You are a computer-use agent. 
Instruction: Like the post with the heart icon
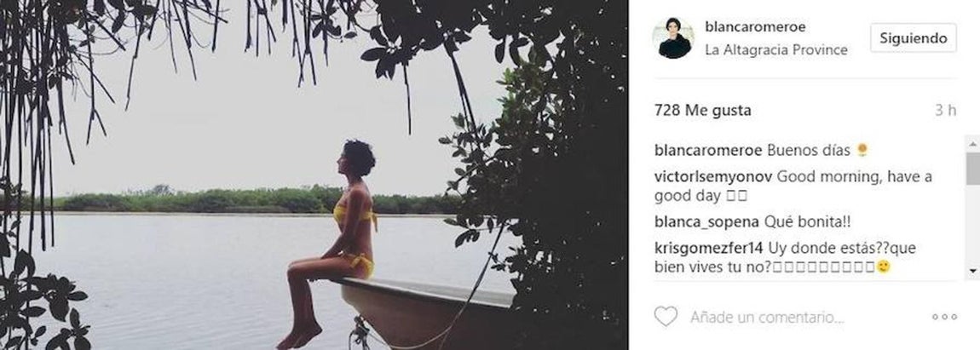[666, 317]
